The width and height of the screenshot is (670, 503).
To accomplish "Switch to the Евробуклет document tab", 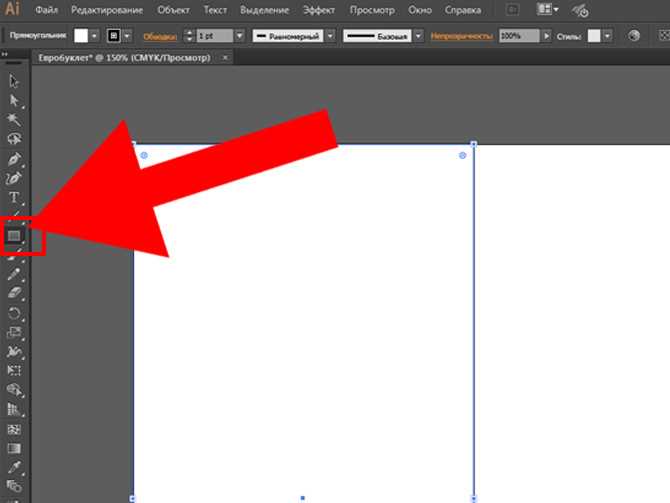I will 124,58.
